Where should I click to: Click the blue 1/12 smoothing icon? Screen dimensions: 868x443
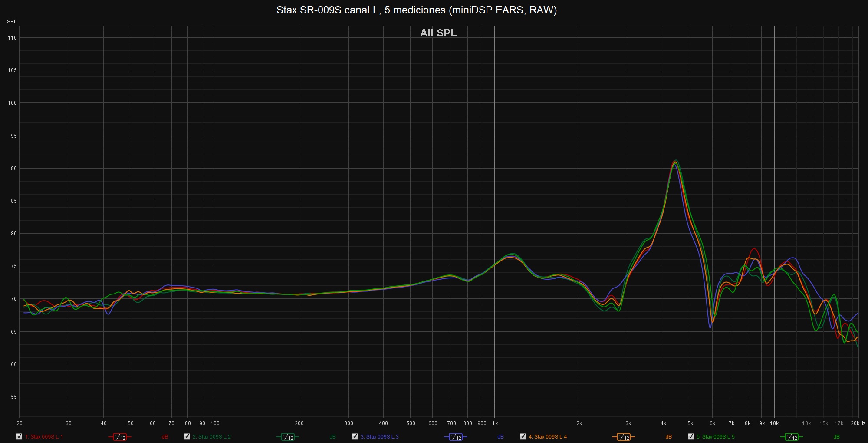455,437
